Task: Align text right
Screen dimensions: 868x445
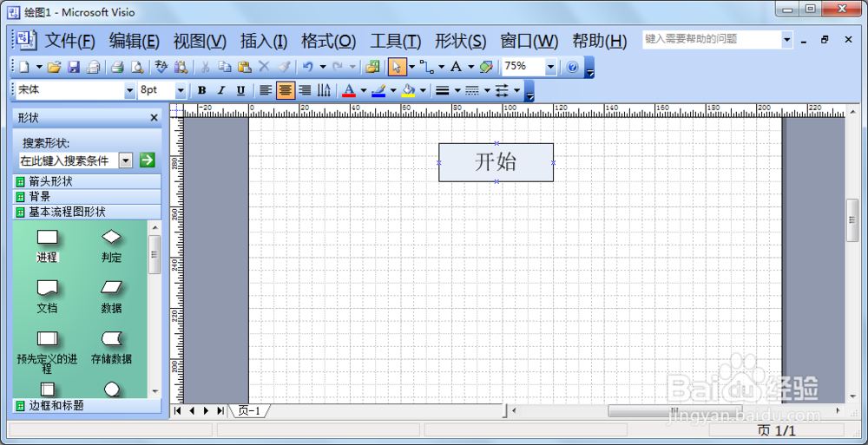Action: 305,90
